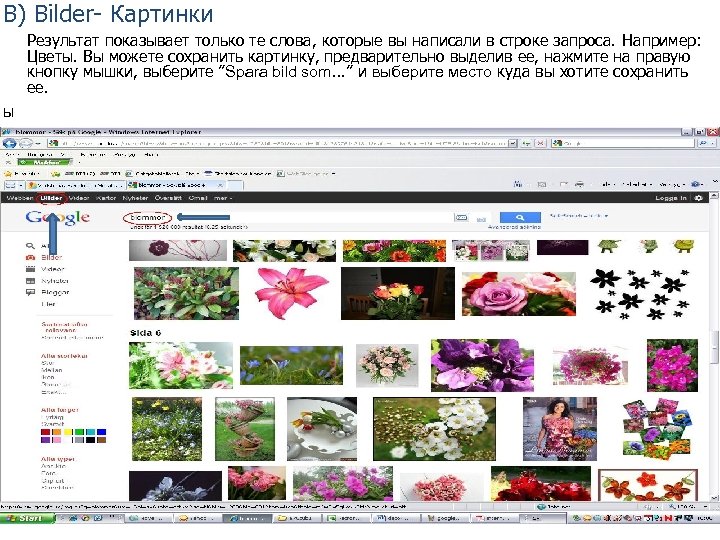
Task: Select the Mellan size filter
Action: 51,370
